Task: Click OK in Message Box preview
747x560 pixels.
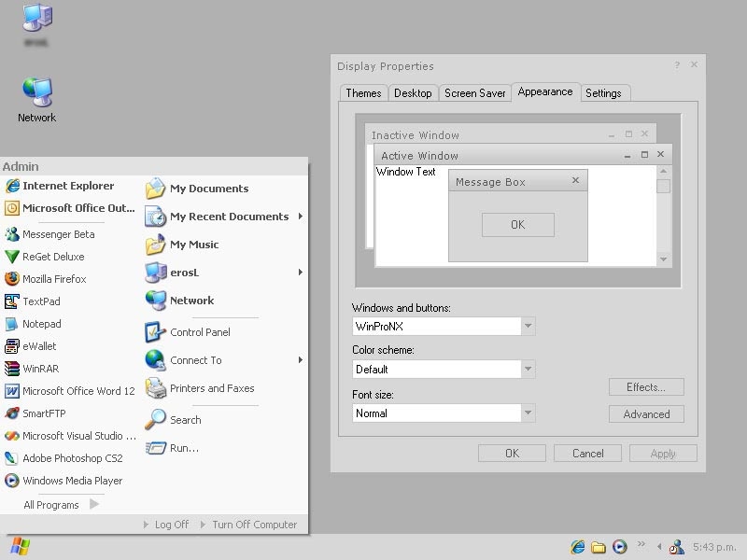Action: point(518,224)
